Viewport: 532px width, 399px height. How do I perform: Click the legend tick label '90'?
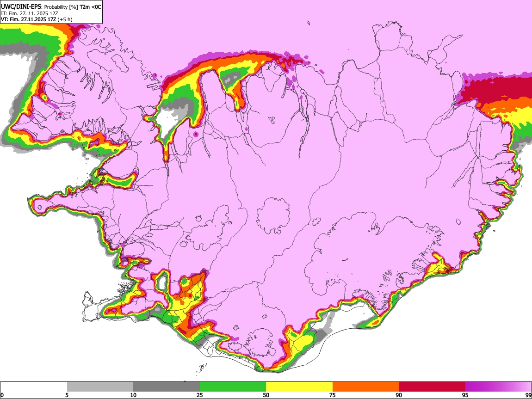tap(399, 395)
